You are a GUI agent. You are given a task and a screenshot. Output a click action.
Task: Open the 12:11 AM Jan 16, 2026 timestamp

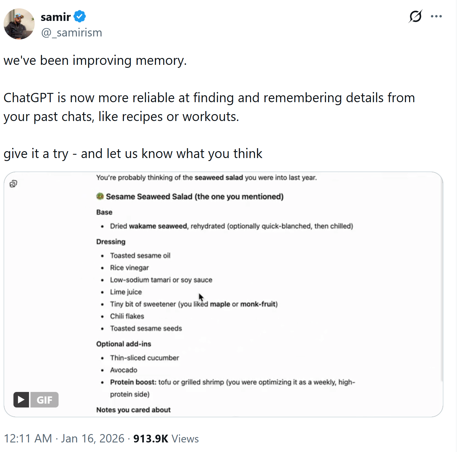[x=64, y=439]
